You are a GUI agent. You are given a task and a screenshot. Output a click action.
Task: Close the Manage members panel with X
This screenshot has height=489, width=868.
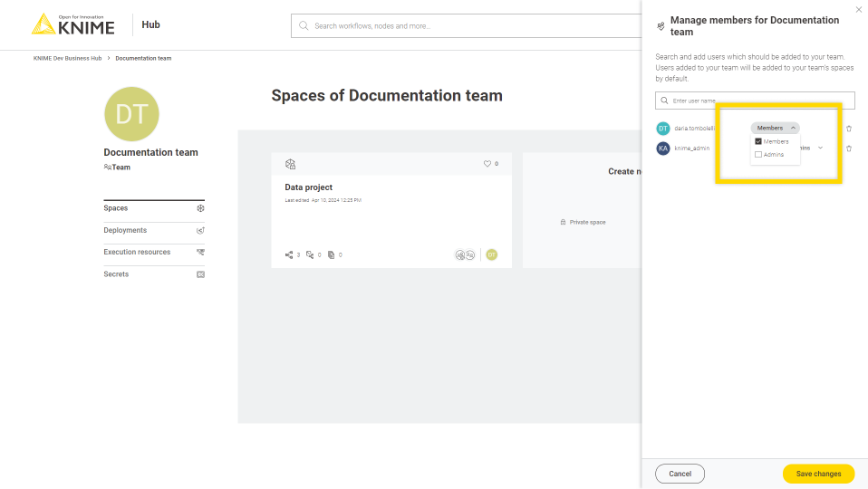[858, 10]
